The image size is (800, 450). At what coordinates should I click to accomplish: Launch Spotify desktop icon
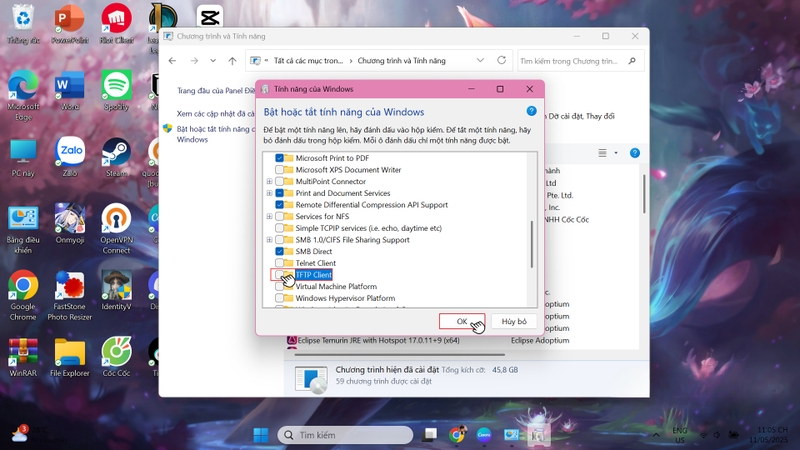pyautogui.click(x=116, y=91)
